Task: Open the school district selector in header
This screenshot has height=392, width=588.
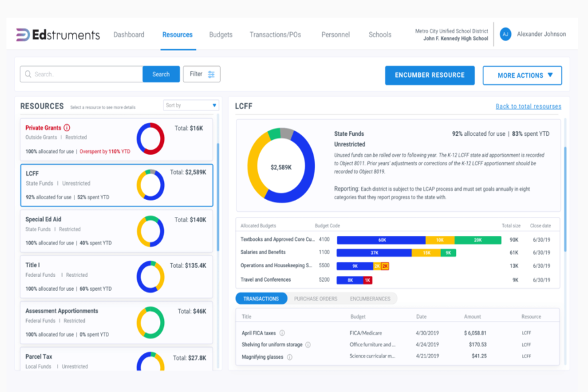Action: click(451, 35)
